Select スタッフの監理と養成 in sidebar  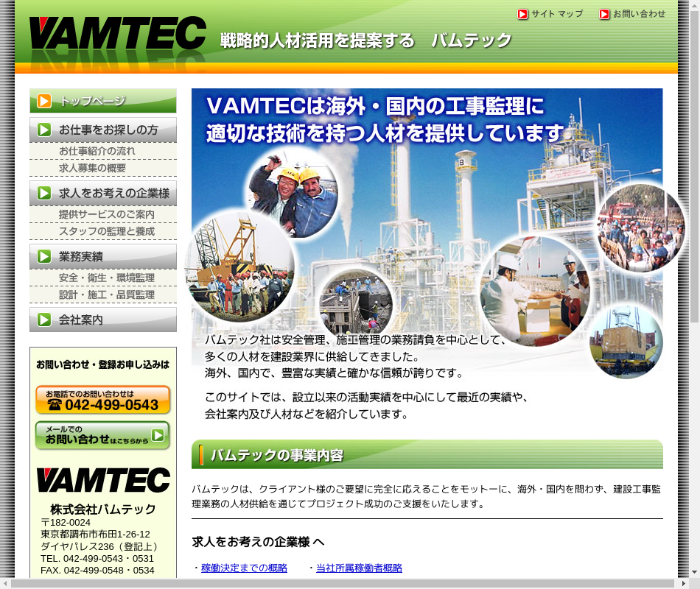click(107, 231)
